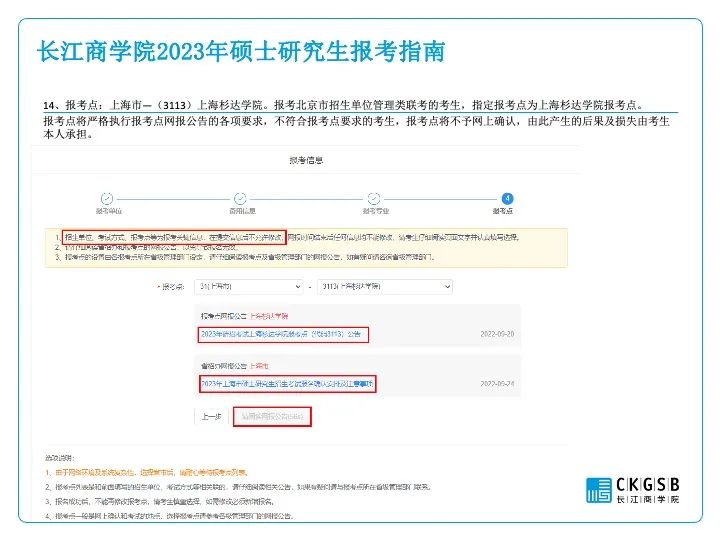Open the province dropdown showing 31 上海市
720x540 pixels.
[248, 287]
